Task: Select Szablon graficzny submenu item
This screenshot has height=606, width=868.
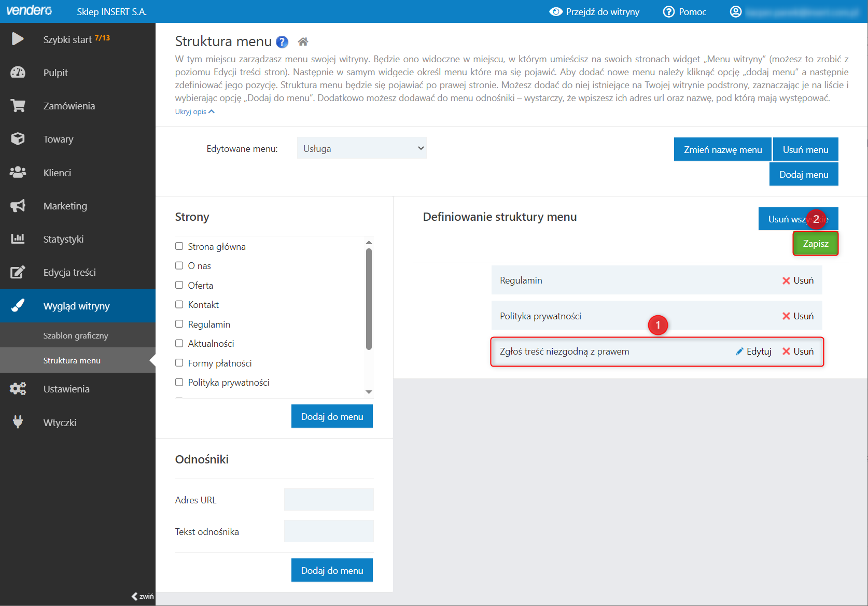Action: click(x=78, y=335)
